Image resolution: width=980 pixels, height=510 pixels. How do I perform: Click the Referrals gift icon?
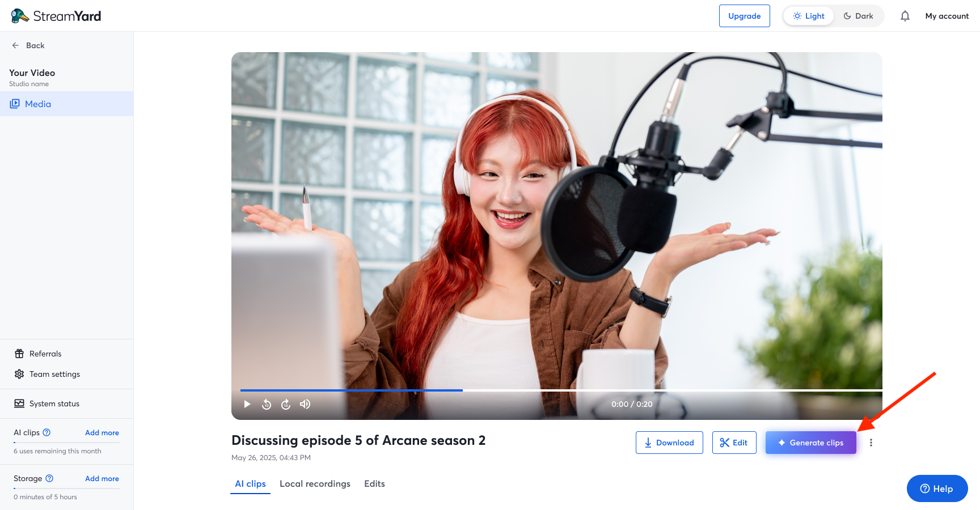[x=19, y=354]
